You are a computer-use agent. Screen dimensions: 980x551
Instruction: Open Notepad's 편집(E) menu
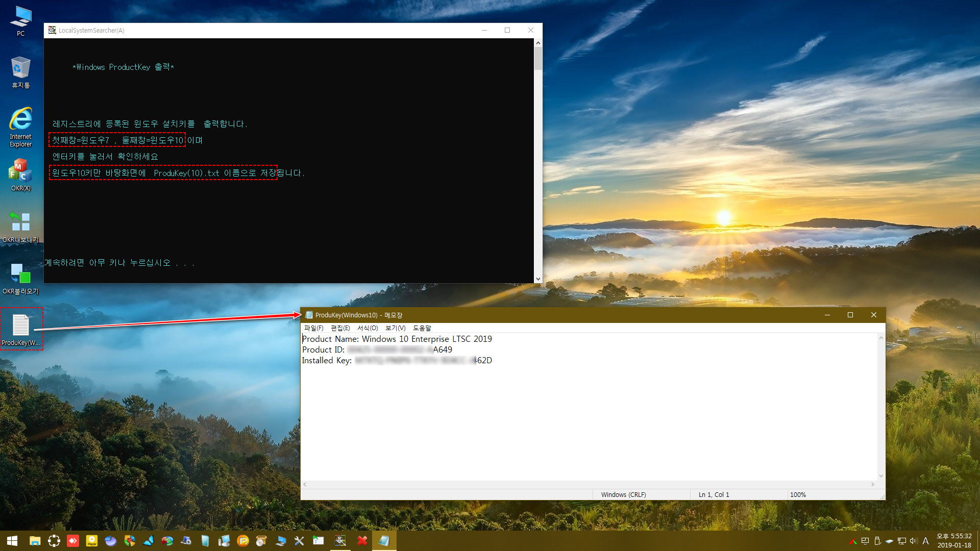[340, 328]
